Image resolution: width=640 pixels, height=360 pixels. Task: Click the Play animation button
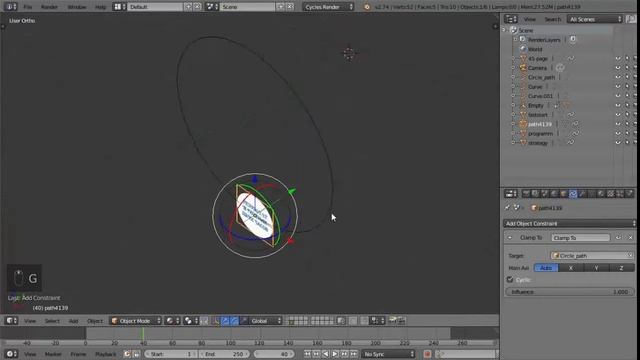click(335, 354)
